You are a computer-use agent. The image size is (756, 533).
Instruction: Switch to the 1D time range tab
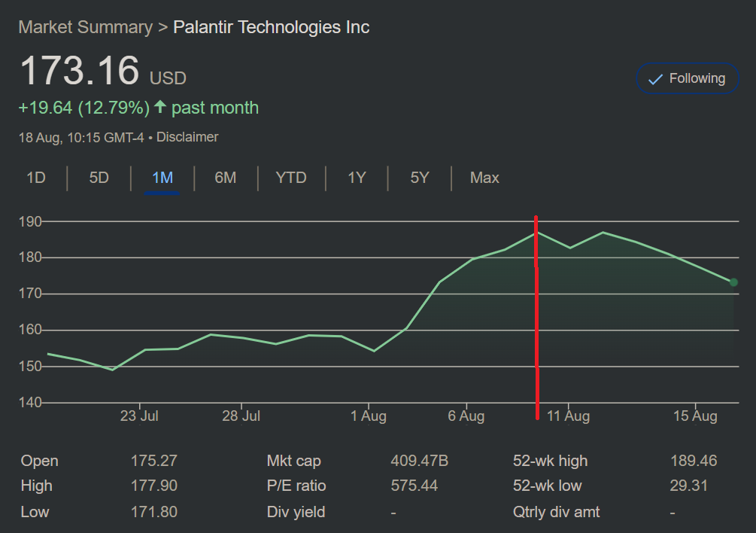[x=36, y=178]
